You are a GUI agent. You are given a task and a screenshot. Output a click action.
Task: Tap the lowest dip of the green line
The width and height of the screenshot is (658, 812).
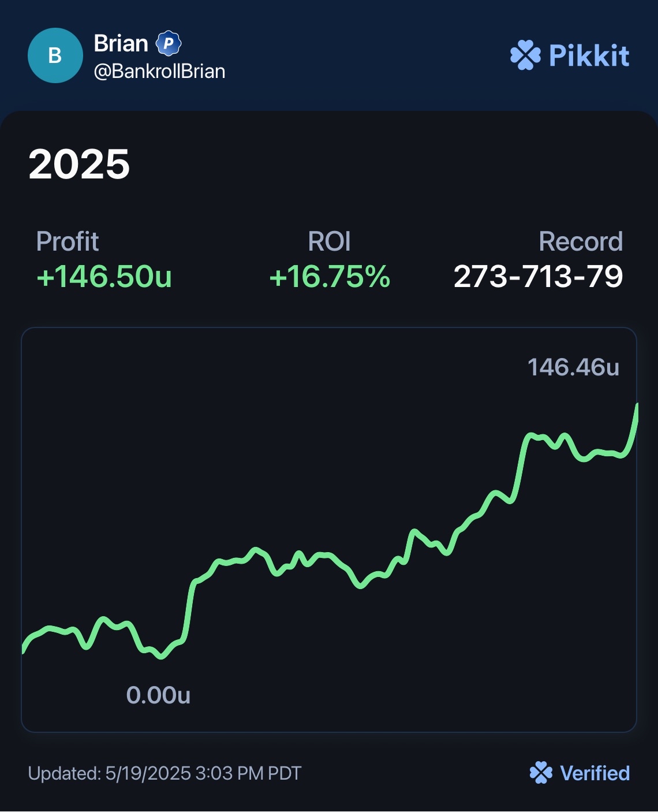pyautogui.click(x=161, y=656)
